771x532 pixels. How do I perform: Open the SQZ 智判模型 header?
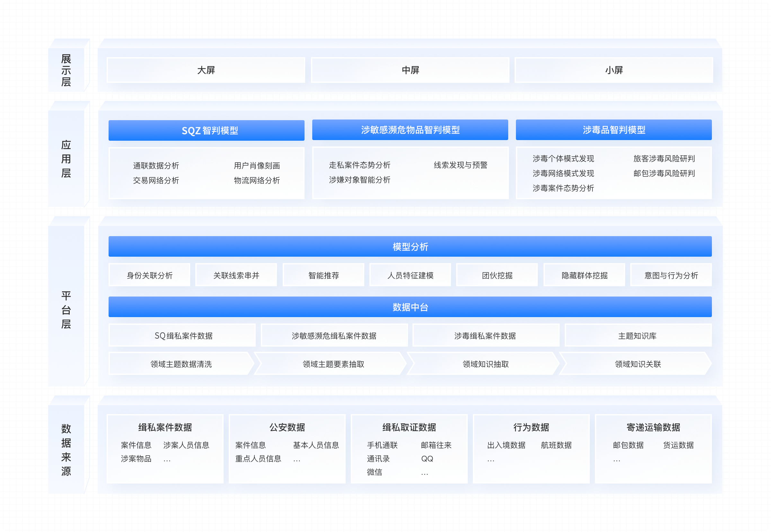[206, 130]
